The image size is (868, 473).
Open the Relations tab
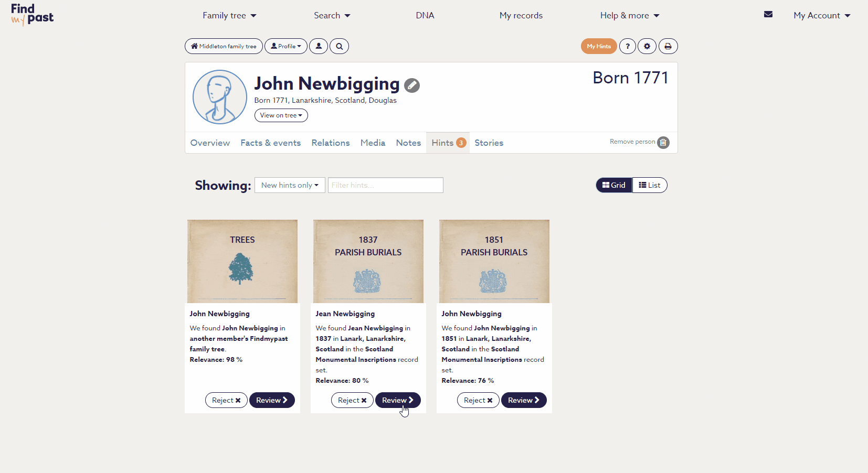tap(331, 143)
